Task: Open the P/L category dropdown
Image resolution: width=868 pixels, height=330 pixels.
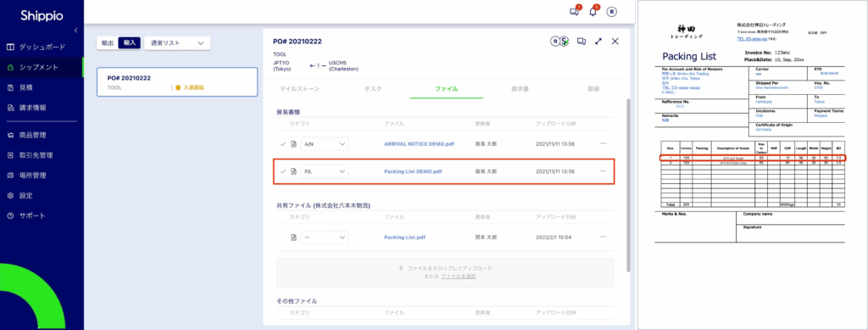Action: (x=325, y=171)
